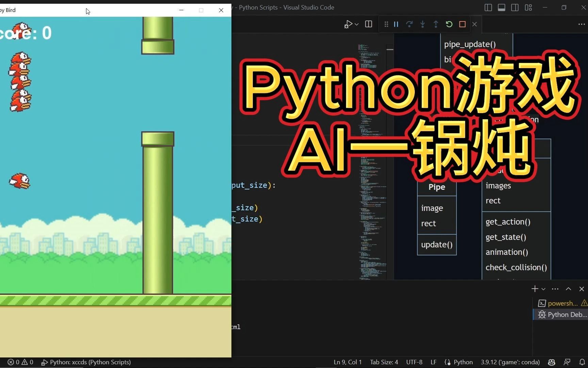This screenshot has width=588, height=368.
Task: Click the Step Out debug icon
Action: tap(436, 24)
